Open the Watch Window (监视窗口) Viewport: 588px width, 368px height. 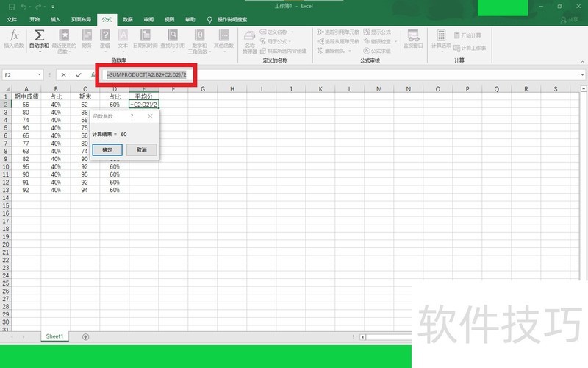[x=413, y=39]
